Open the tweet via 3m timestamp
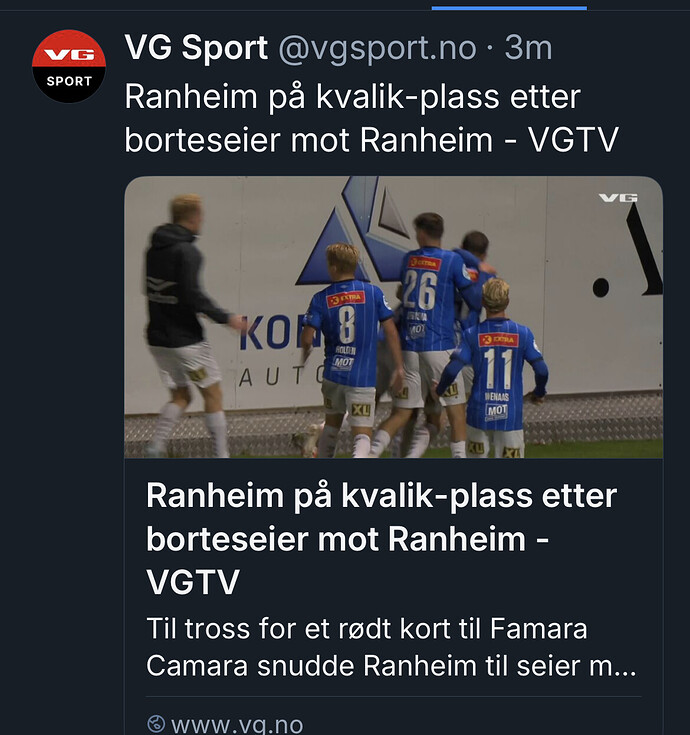Viewport: 690px width, 735px height. click(529, 47)
